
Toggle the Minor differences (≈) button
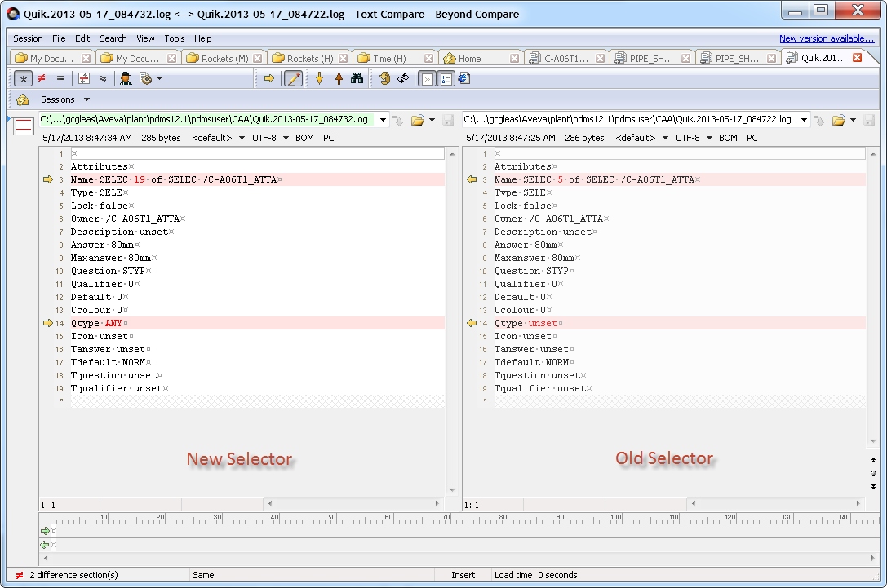pos(102,78)
